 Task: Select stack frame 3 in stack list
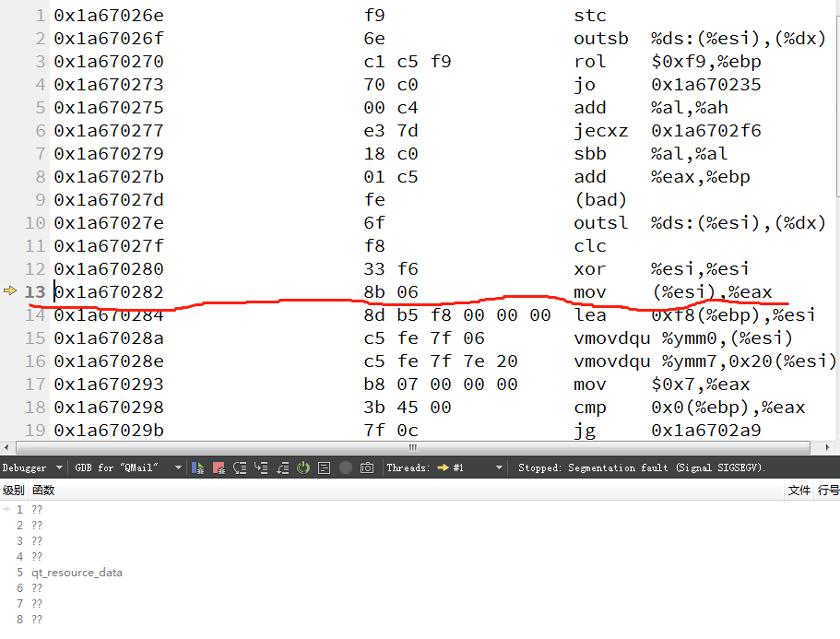click(420, 541)
